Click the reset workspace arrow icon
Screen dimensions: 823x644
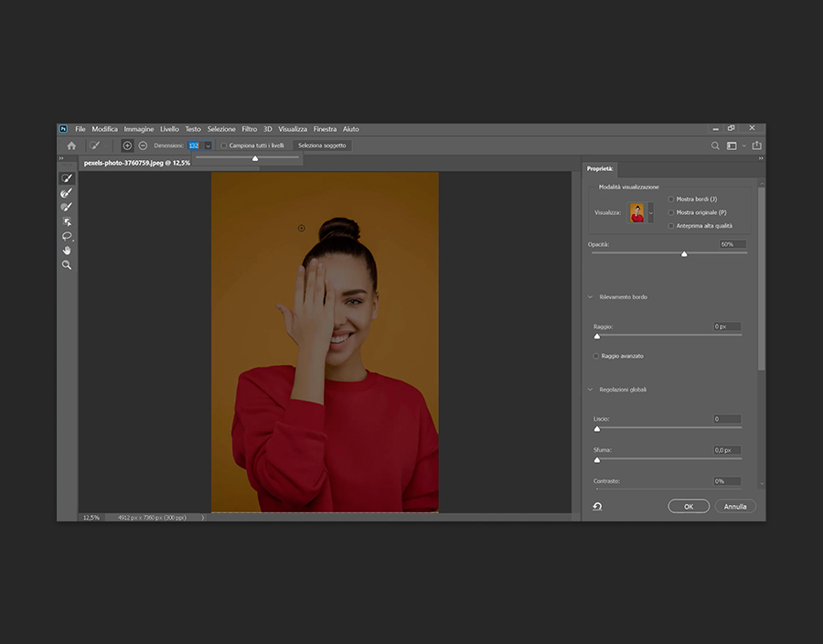click(597, 506)
